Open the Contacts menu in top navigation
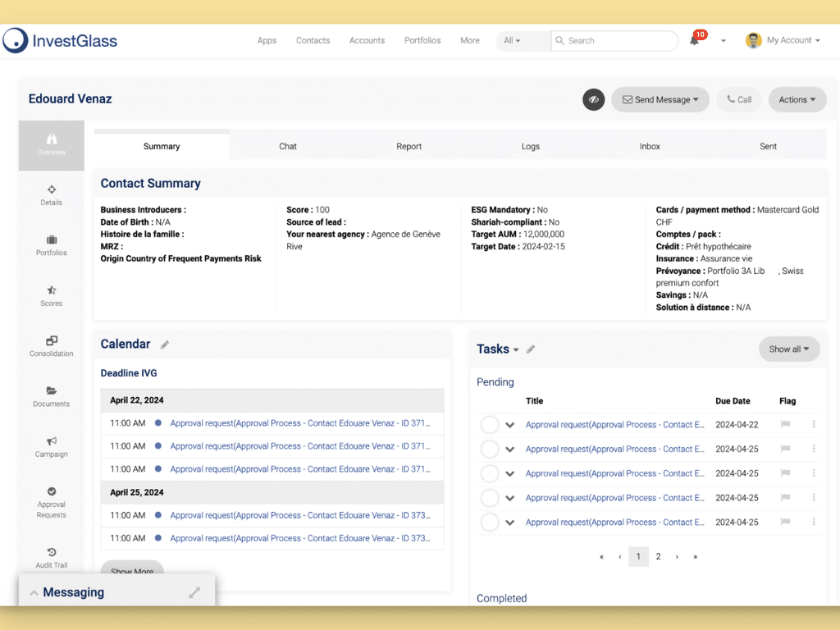 click(313, 41)
